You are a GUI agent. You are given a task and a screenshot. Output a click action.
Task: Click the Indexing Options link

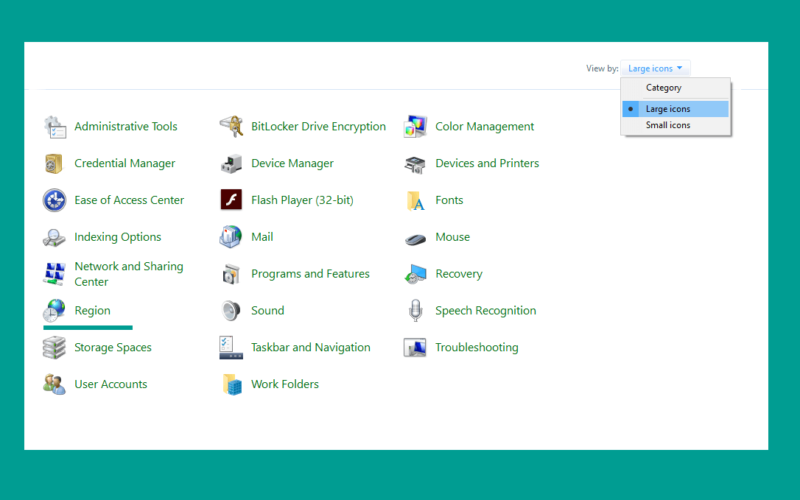click(x=118, y=237)
